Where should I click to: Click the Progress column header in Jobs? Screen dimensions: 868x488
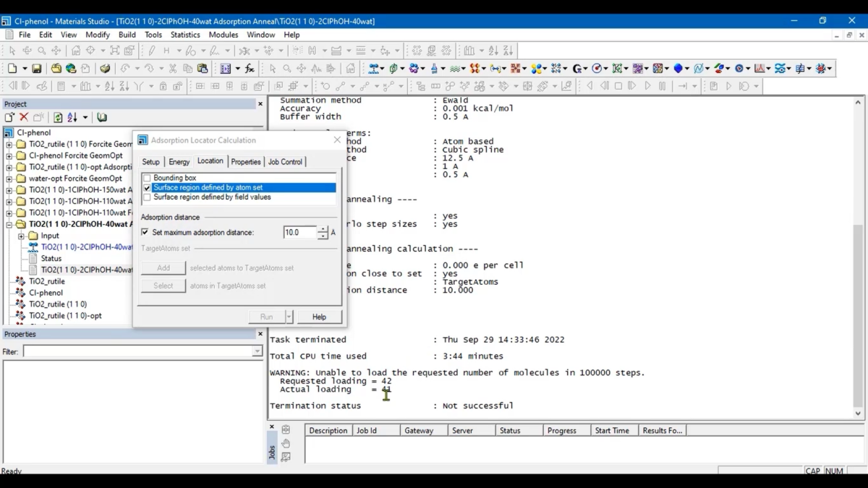click(566, 430)
